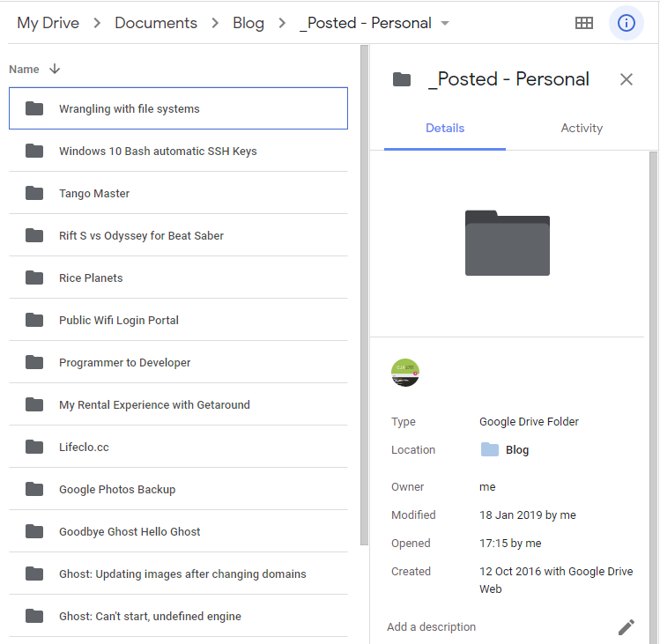The image size is (660, 644).
Task: Edit the description with pencil icon
Action: [x=626, y=626]
